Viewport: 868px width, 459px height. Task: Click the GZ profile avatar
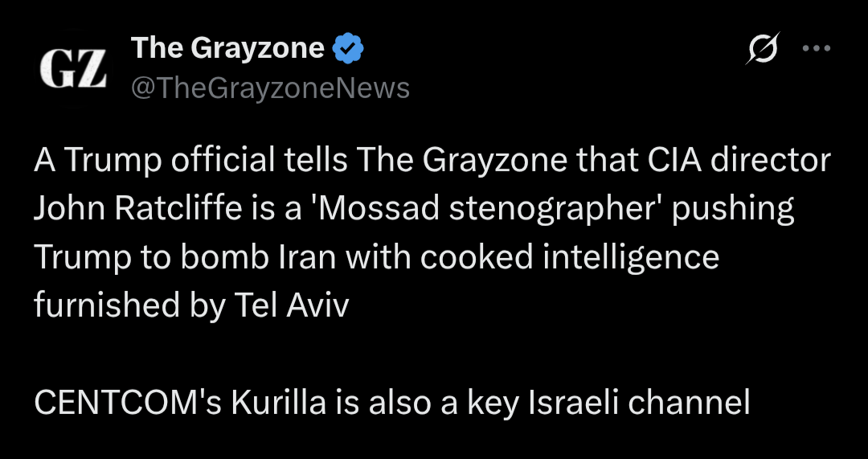[74, 68]
